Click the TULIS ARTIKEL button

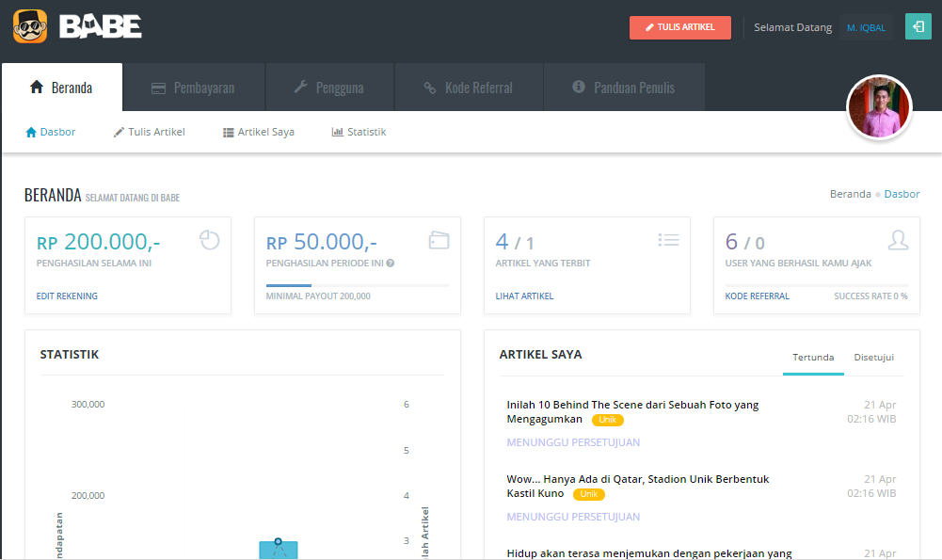tap(680, 27)
